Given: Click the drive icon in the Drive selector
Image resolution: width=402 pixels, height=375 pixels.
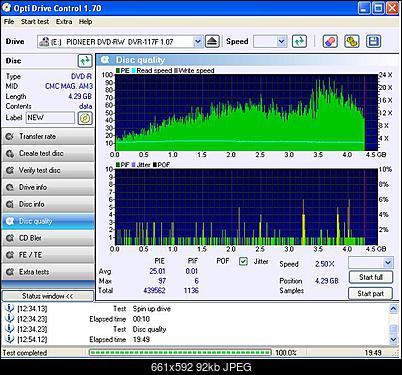Looking at the screenshot, I should click(44, 42).
